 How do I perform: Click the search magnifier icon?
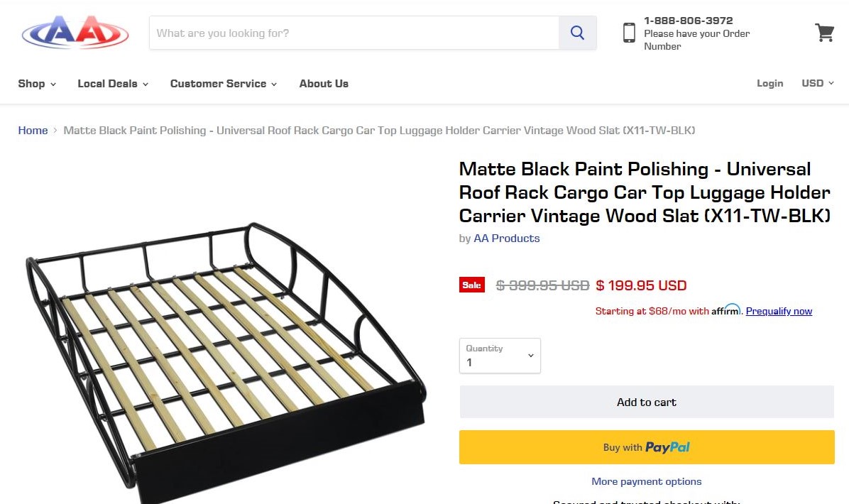(577, 33)
